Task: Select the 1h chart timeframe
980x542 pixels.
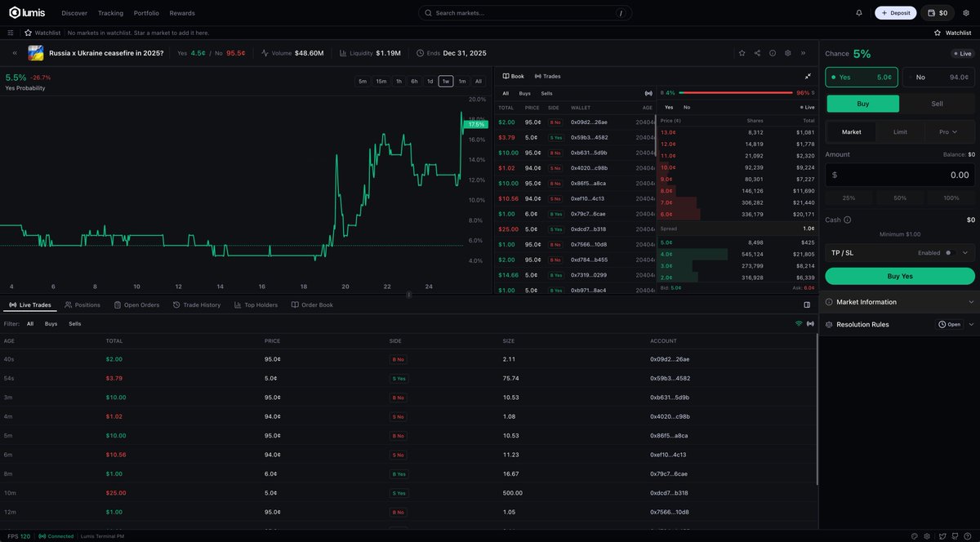Action: pyautogui.click(x=399, y=81)
